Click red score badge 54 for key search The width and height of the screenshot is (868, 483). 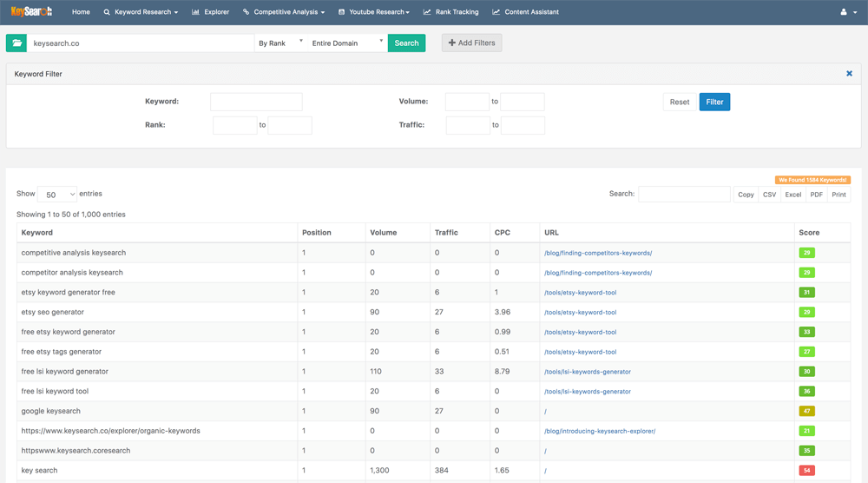[x=806, y=470]
